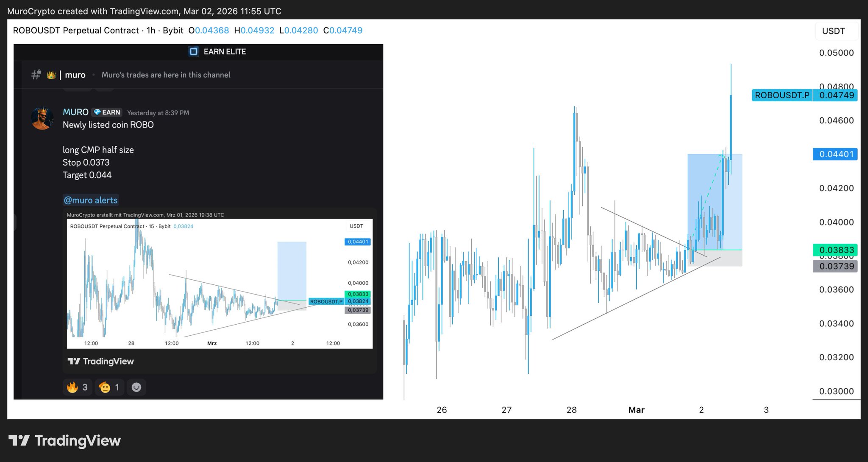
Task: Click the channel hash icon beside muro
Action: 36,75
